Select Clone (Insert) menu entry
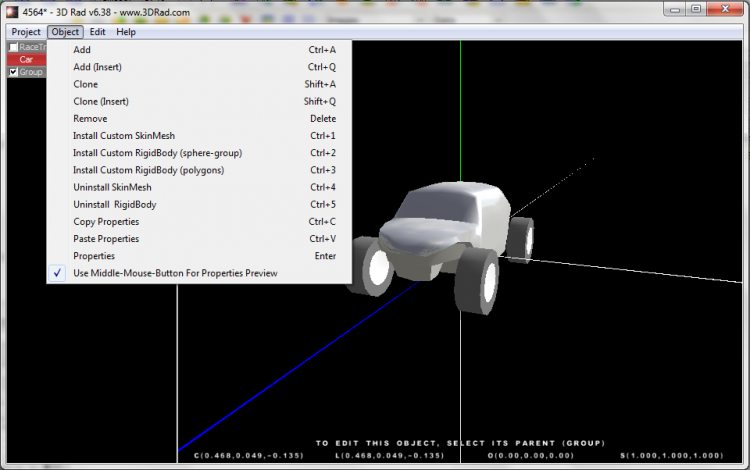Viewport: 750px width, 470px height. click(101, 101)
